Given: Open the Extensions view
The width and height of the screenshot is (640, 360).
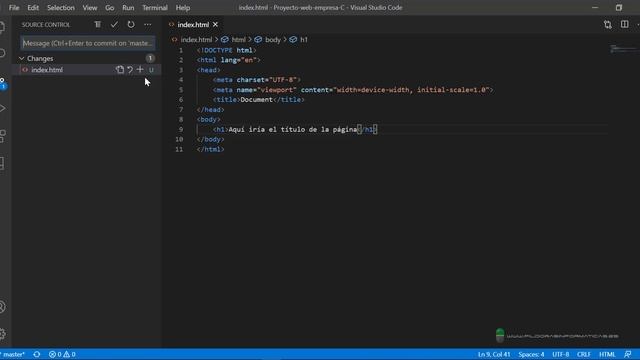Looking at the screenshot, I should click(x=2, y=136).
